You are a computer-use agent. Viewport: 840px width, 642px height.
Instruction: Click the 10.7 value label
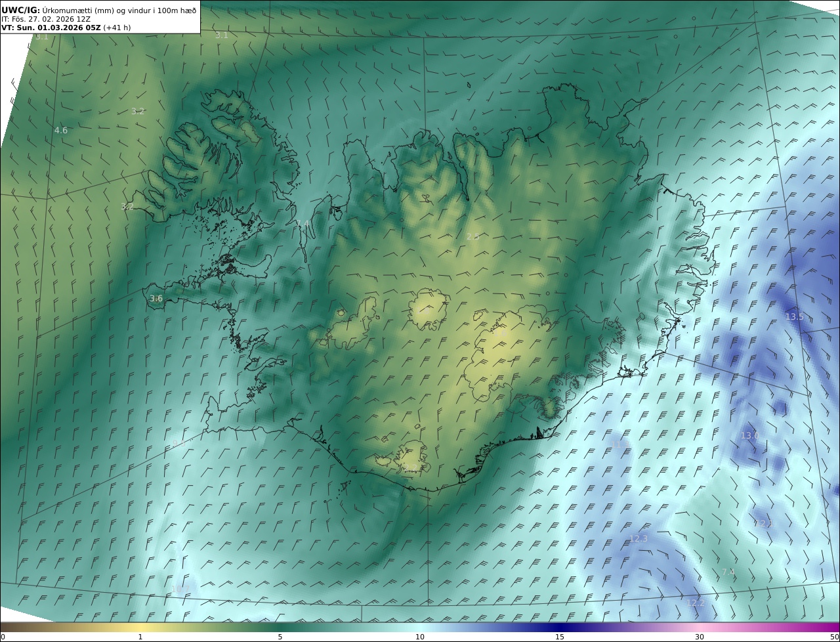coord(180,589)
